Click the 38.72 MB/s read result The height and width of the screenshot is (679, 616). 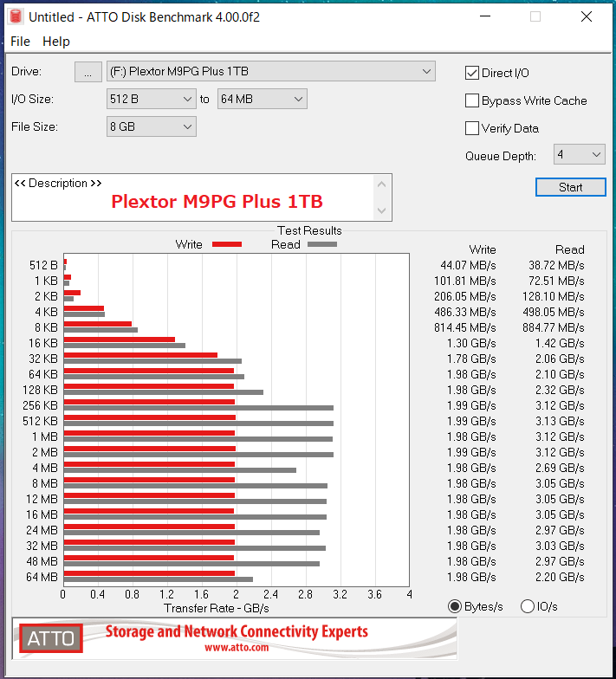(556, 265)
